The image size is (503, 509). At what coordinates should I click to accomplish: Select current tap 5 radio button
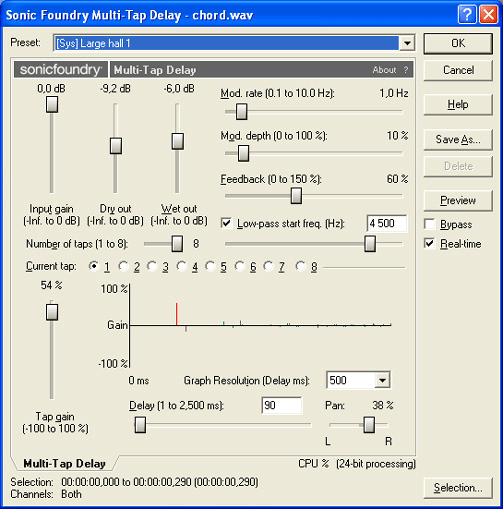[x=210, y=266]
